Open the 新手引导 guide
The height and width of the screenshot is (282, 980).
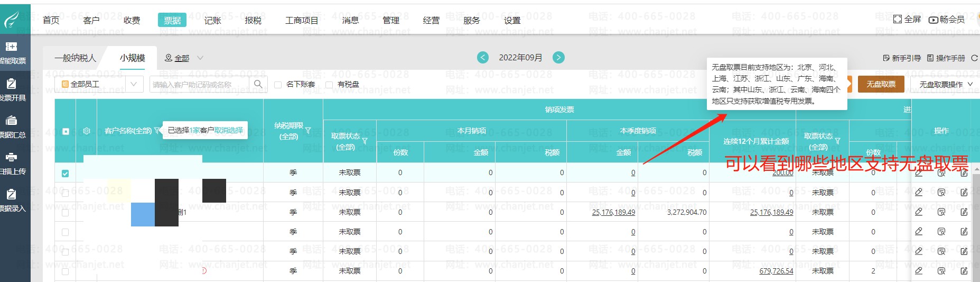coord(902,58)
